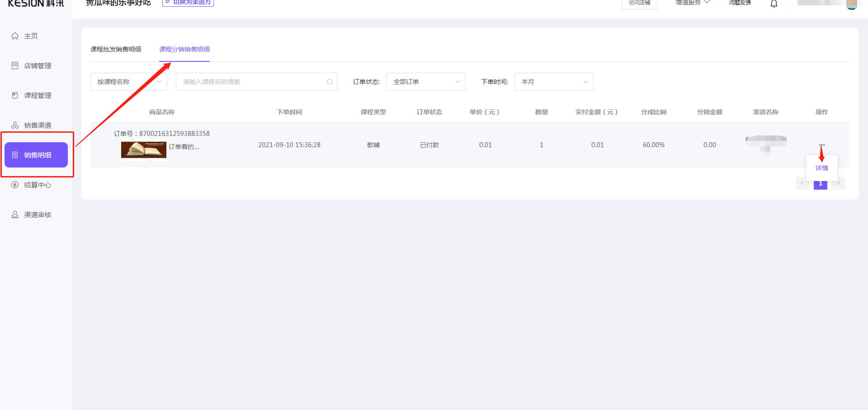The width and height of the screenshot is (868, 410).
Task: Select the 课程分销销售明细 tab
Action: click(x=184, y=49)
